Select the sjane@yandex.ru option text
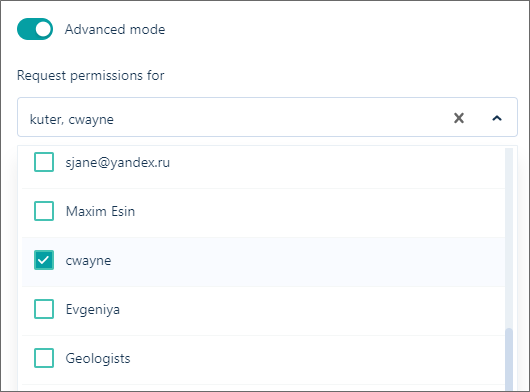Image resolution: width=530 pixels, height=392 pixels. point(118,163)
